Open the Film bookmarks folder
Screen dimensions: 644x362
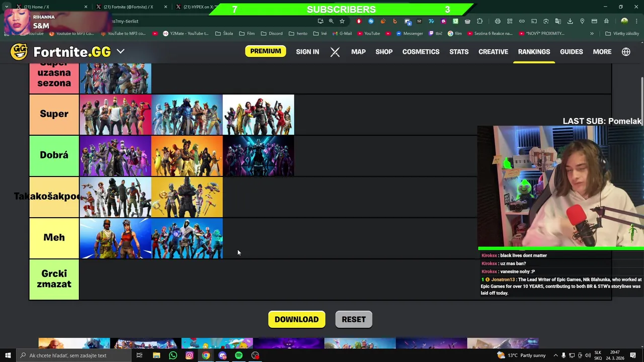tap(247, 34)
